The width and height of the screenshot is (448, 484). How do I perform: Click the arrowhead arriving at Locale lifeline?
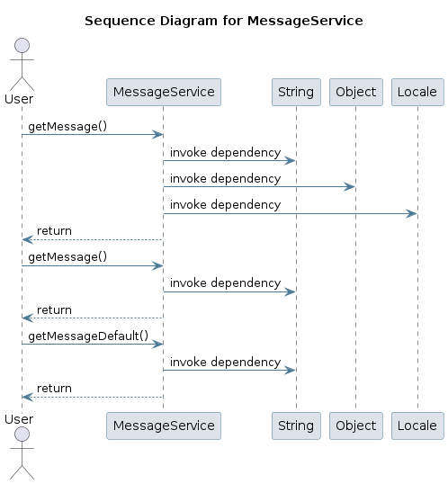412,213
